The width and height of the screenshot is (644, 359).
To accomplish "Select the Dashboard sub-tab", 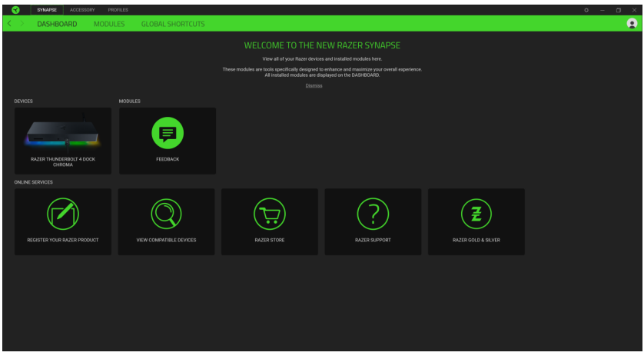I will pyautogui.click(x=58, y=25).
